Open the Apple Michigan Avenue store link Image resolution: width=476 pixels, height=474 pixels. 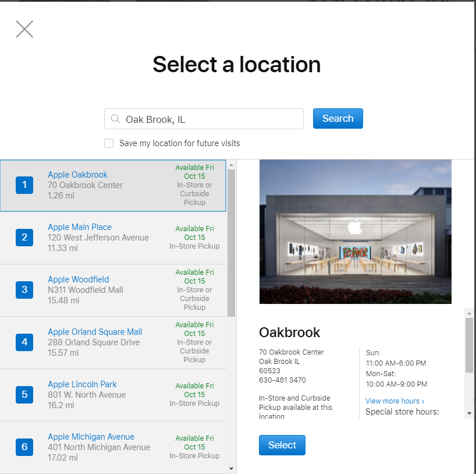91,437
